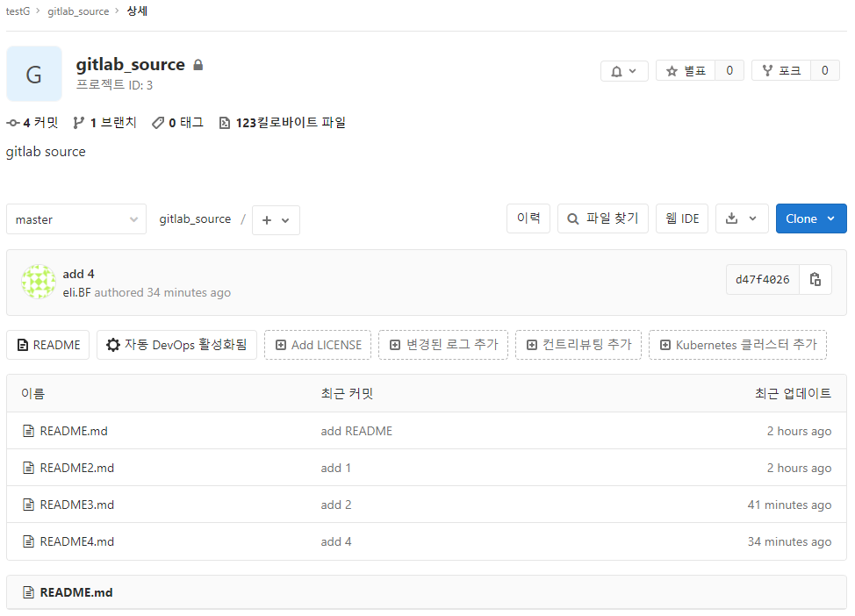
Task: Click the gitlab source description text
Action: coord(46,152)
